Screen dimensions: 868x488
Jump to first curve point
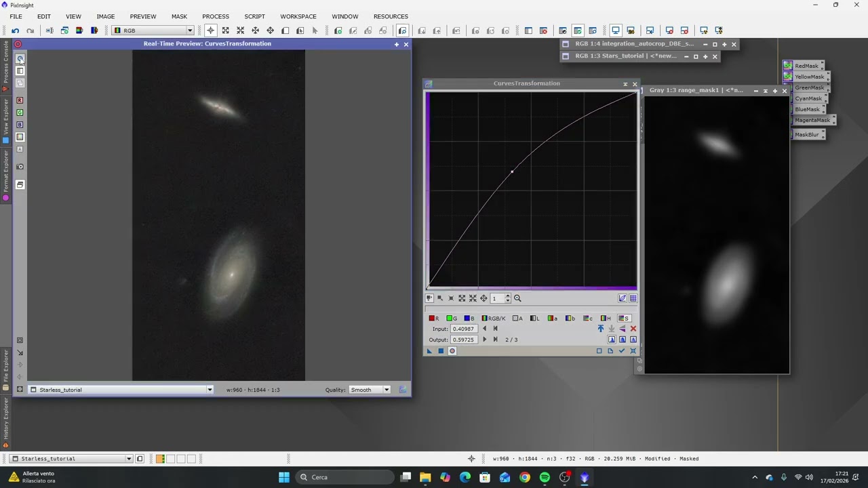coord(495,329)
